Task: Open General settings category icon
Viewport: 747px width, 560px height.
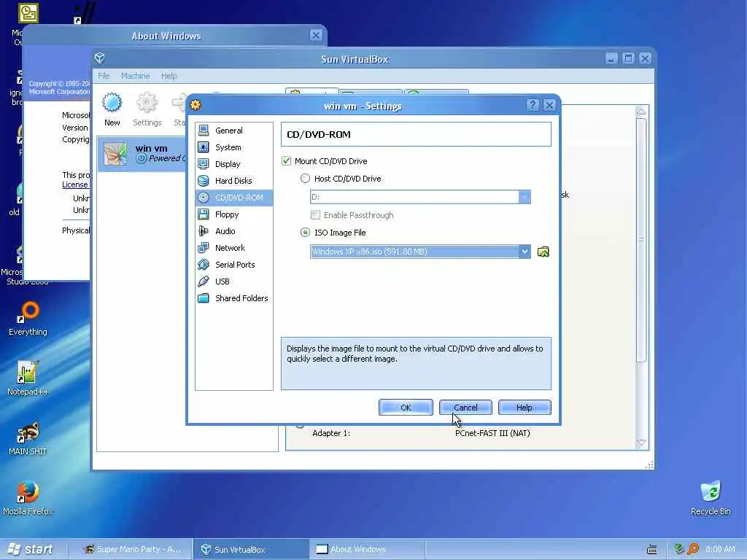Action: [204, 130]
